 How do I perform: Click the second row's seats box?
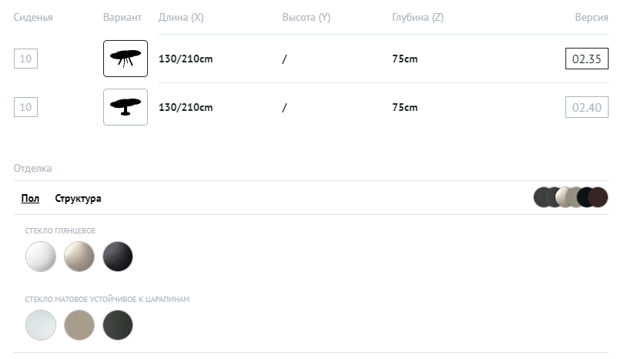click(x=25, y=107)
